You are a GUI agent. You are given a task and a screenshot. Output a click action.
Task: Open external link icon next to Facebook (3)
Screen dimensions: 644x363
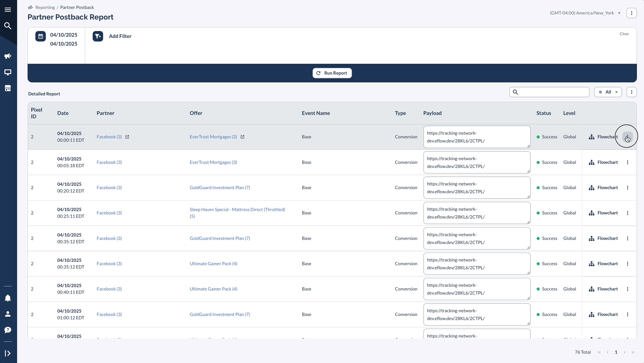127,137
